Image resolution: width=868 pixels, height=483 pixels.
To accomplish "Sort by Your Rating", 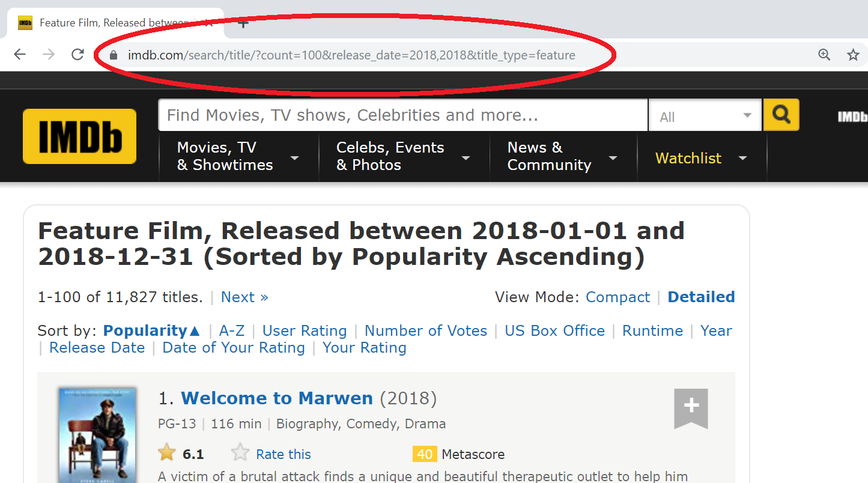I will (365, 347).
